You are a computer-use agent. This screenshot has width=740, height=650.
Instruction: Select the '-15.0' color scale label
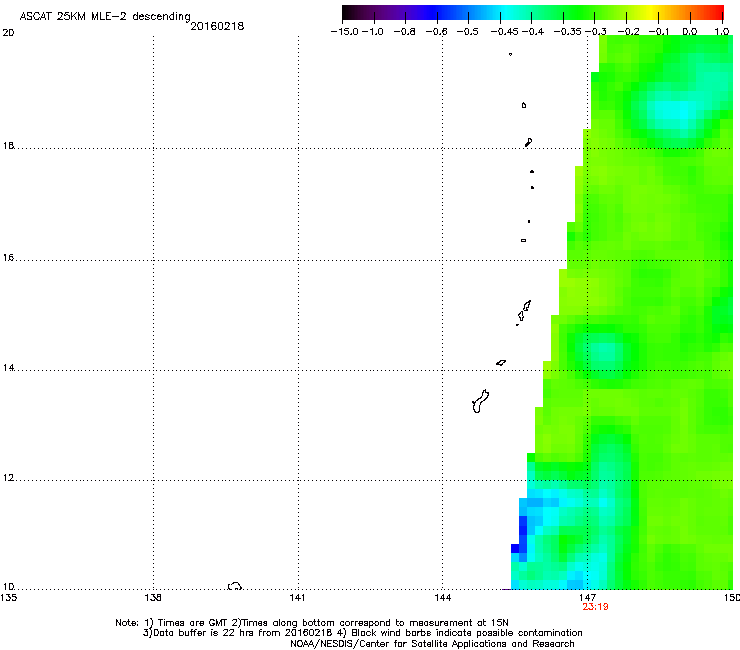345,32
